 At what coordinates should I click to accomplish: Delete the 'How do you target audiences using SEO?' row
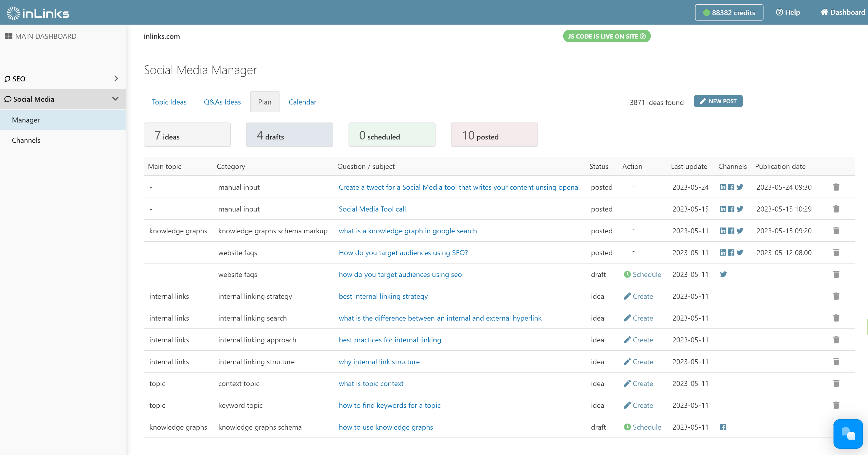(836, 252)
